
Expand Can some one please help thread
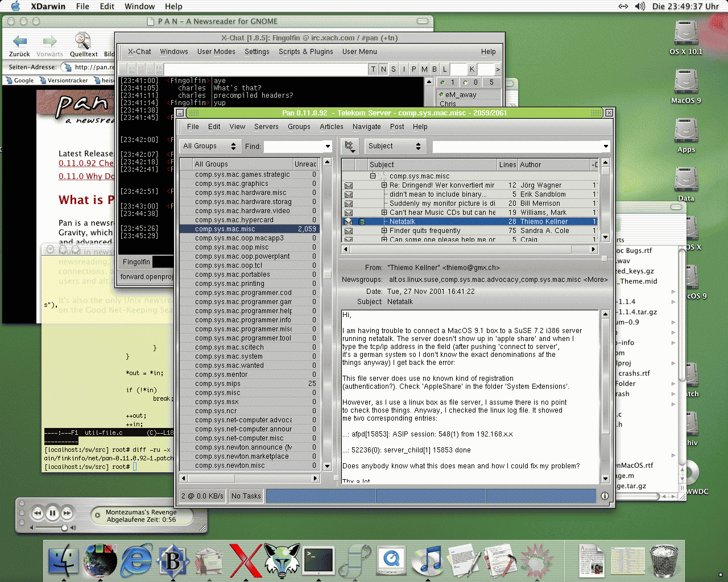point(384,239)
